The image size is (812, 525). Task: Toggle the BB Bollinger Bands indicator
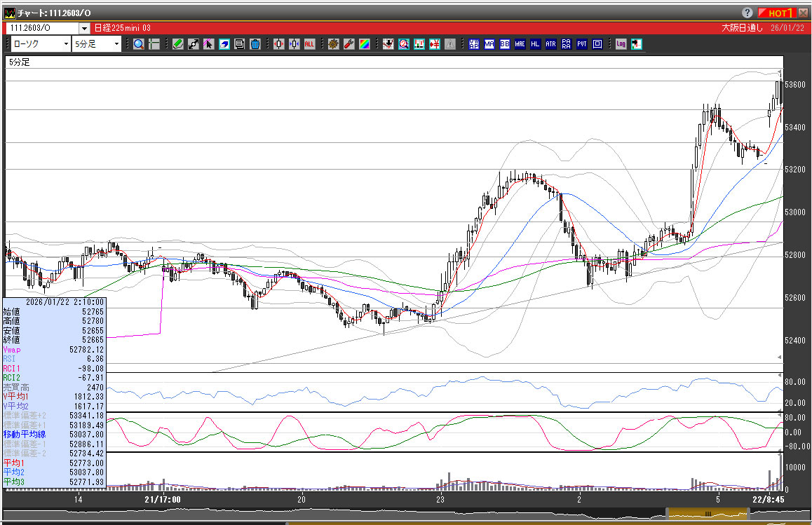pyautogui.click(x=504, y=44)
